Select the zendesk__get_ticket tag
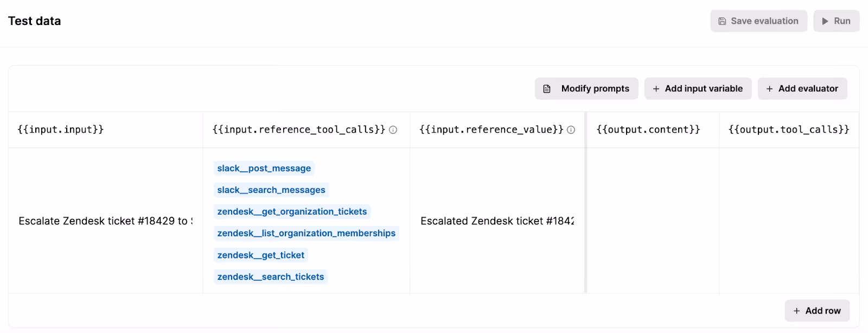 (x=261, y=255)
